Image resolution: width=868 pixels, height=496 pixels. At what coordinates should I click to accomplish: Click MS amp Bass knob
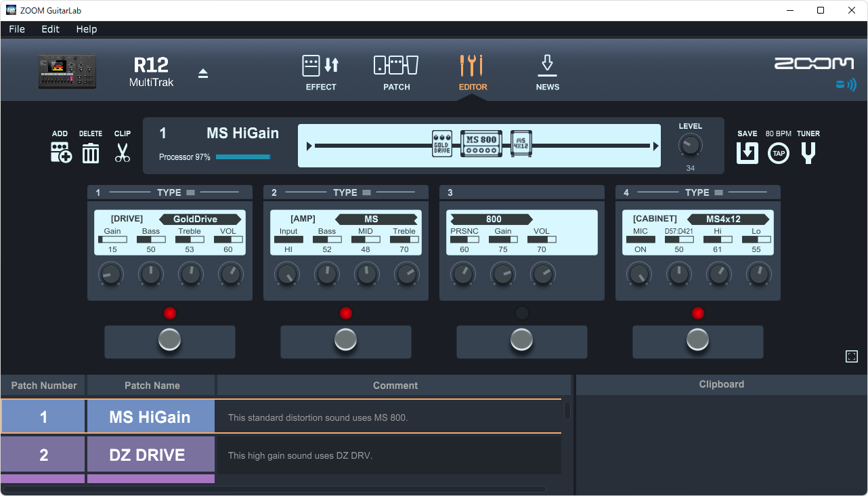tap(326, 274)
